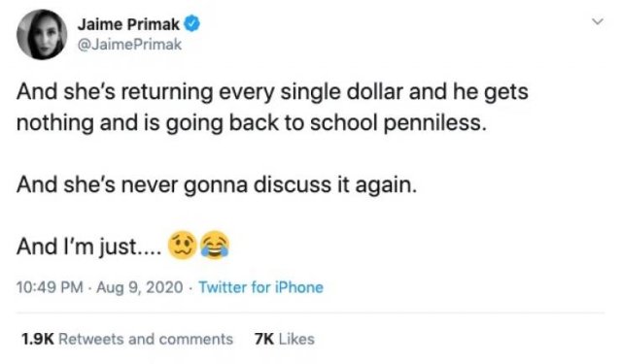Open the Jaime Primak display name
This screenshot has width=622, height=364.
pyautogui.click(x=128, y=24)
